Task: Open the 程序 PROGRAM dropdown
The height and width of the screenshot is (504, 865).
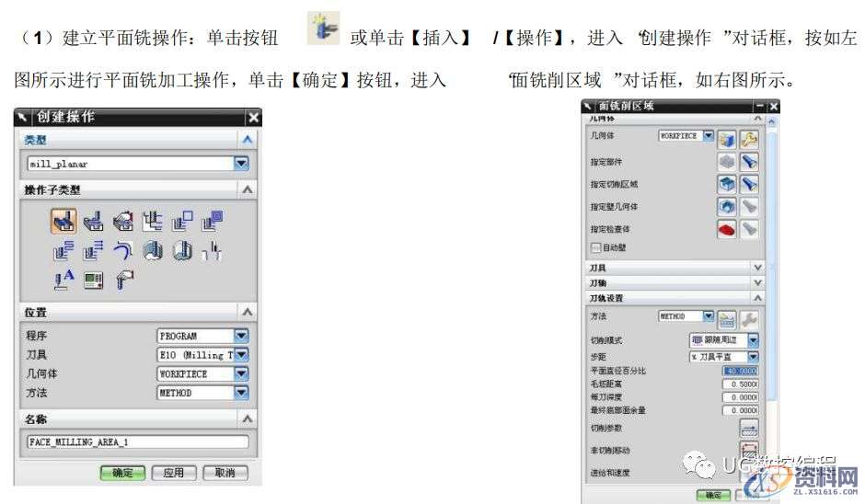Action: [x=241, y=336]
